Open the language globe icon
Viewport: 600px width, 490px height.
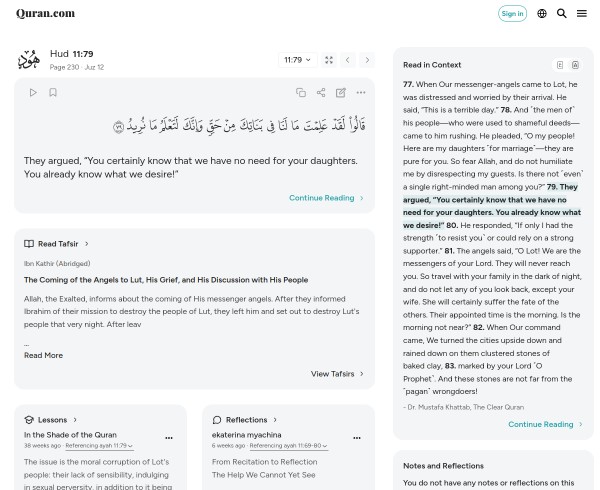point(541,14)
